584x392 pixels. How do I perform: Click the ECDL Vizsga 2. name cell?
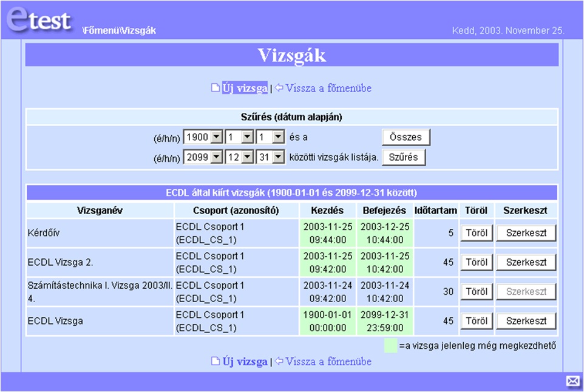(100, 263)
